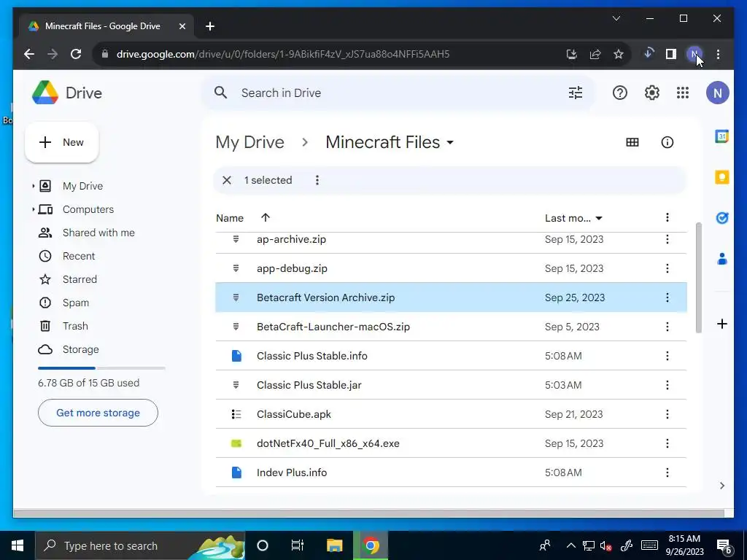Open File Explorer from taskbar

point(334,545)
